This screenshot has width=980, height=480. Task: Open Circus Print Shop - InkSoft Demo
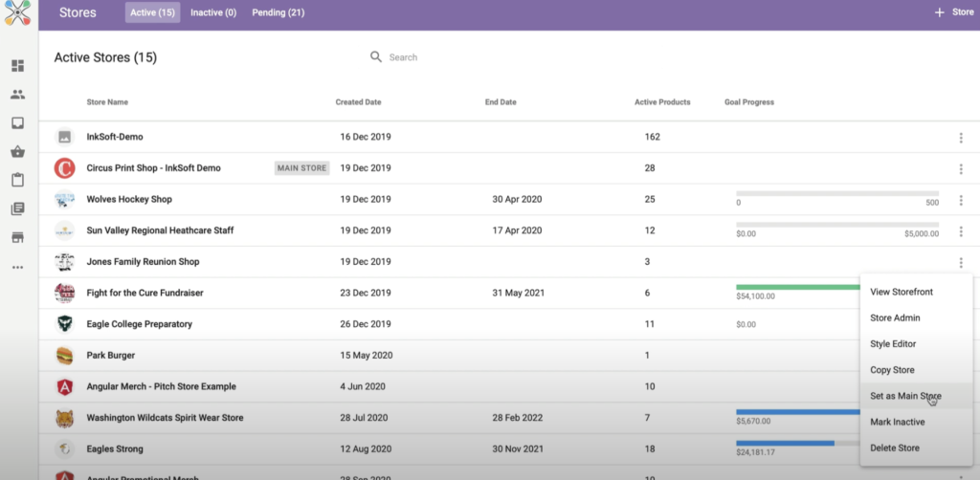click(154, 168)
